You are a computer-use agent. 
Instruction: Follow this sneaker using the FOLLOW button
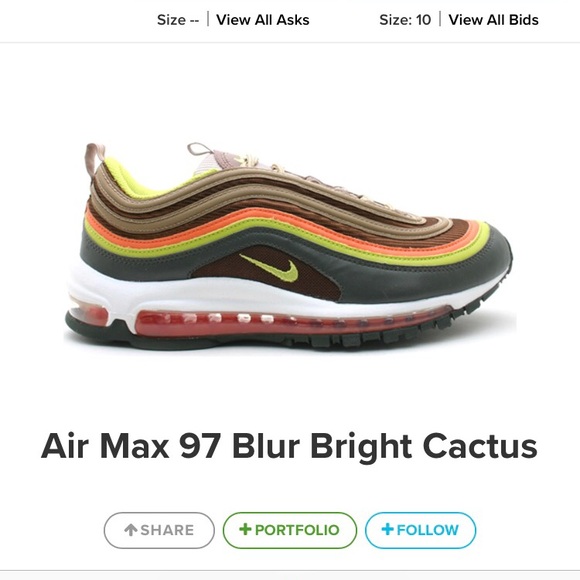pyautogui.click(x=420, y=530)
